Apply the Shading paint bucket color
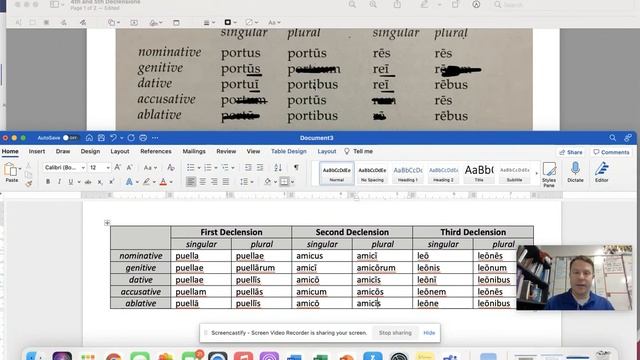This screenshot has width=640, height=360. click(x=267, y=182)
